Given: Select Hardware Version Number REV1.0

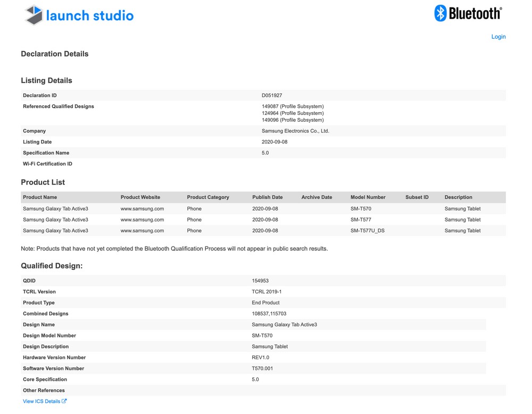Looking at the screenshot, I should pos(260,357).
